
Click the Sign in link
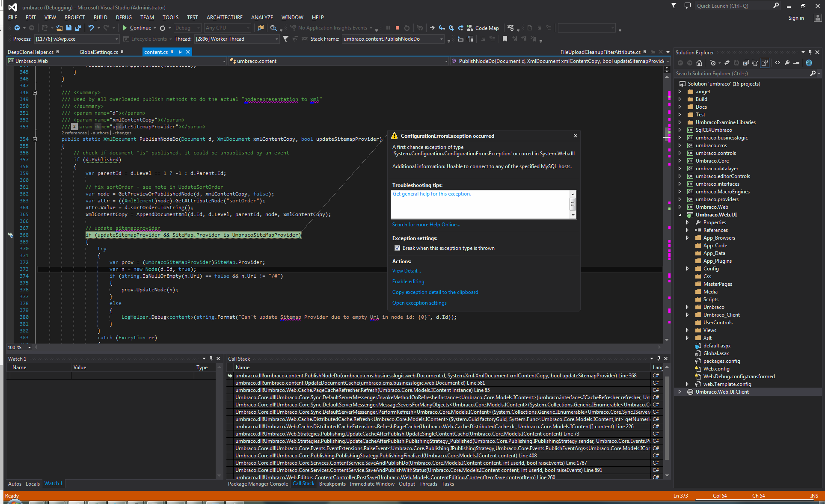click(796, 18)
